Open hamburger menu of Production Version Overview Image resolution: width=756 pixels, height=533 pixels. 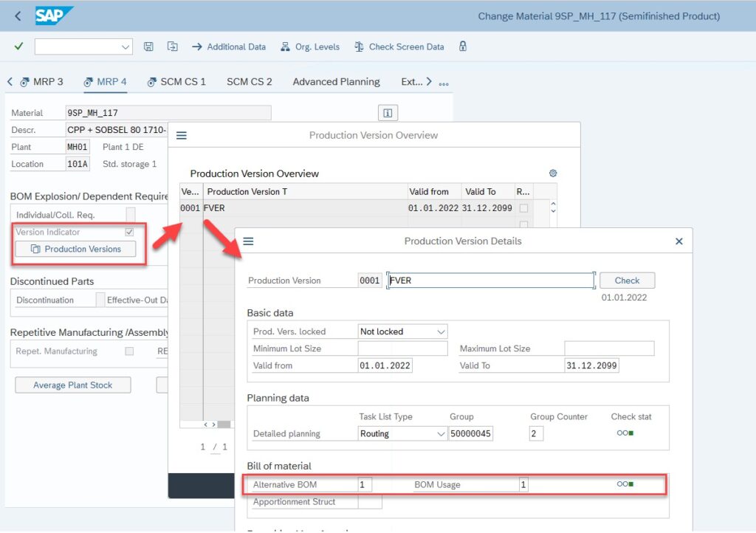182,135
